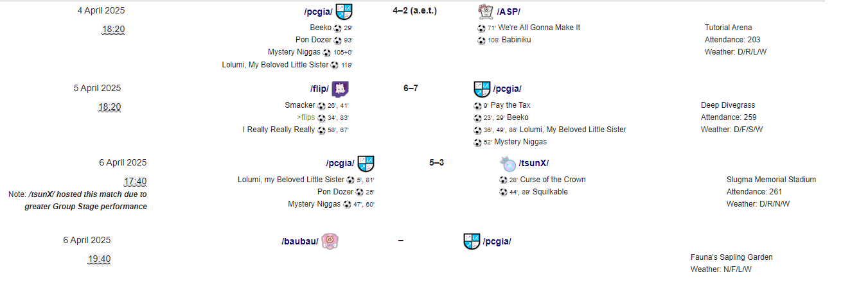Open the /flip/ team link

pyautogui.click(x=319, y=89)
